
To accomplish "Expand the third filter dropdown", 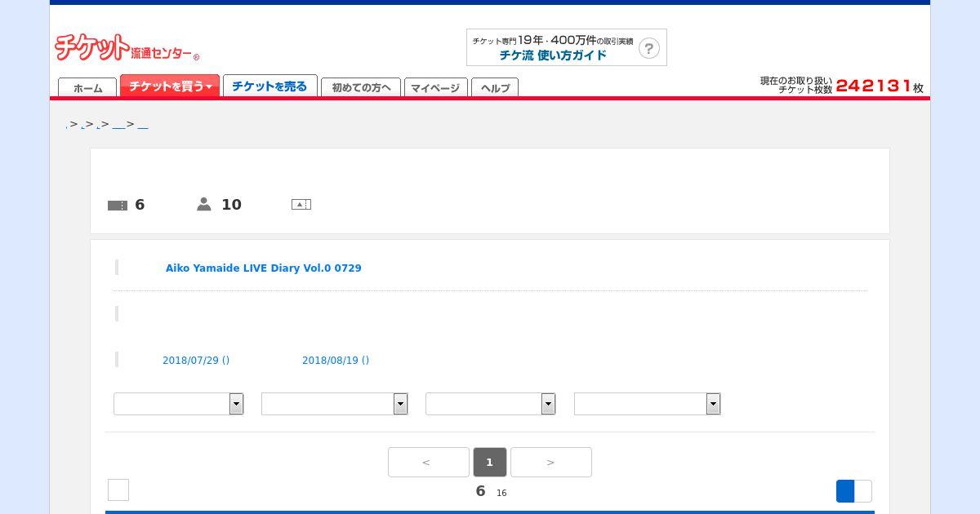I will click(x=491, y=404).
